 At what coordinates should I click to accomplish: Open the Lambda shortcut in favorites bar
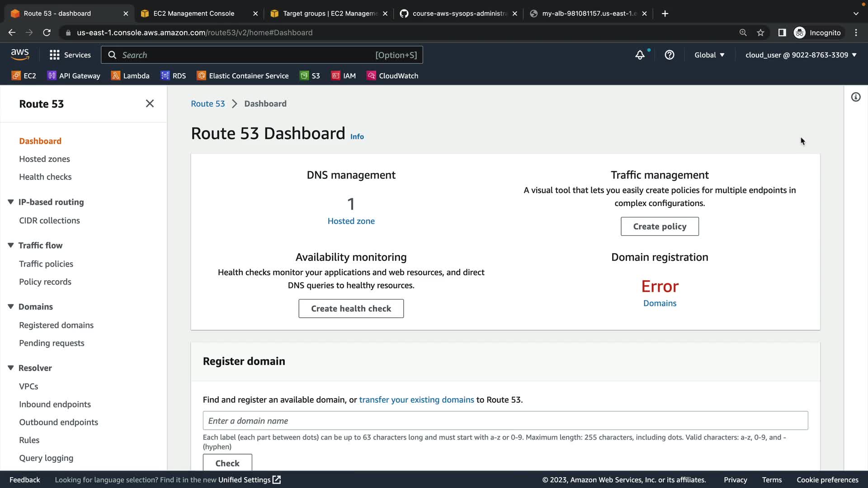130,76
